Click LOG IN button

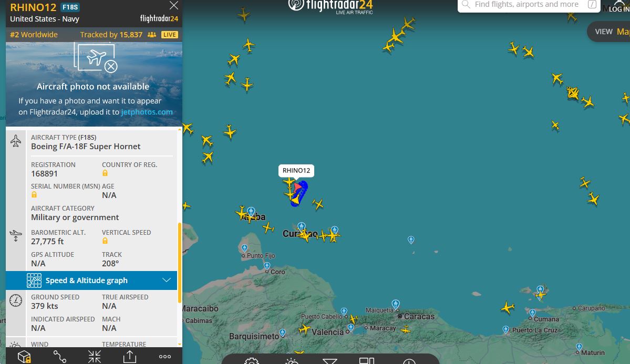click(x=619, y=7)
